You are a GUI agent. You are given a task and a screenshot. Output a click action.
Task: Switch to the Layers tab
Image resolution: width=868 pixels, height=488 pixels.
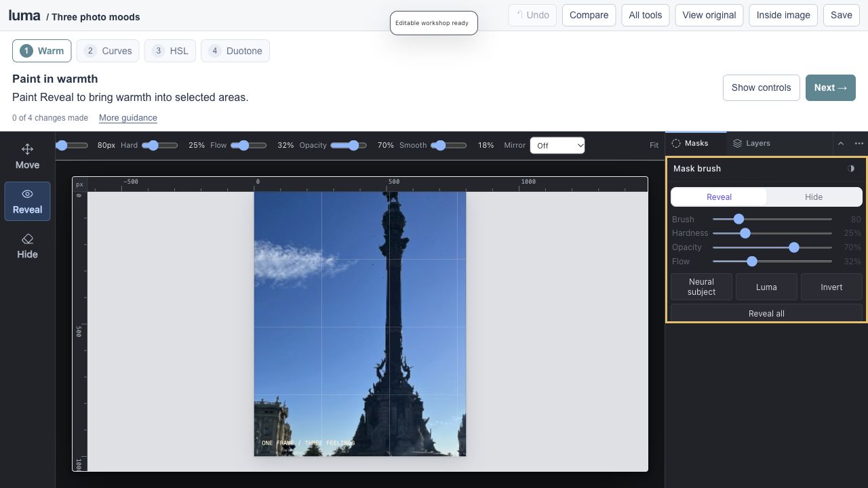coord(751,143)
